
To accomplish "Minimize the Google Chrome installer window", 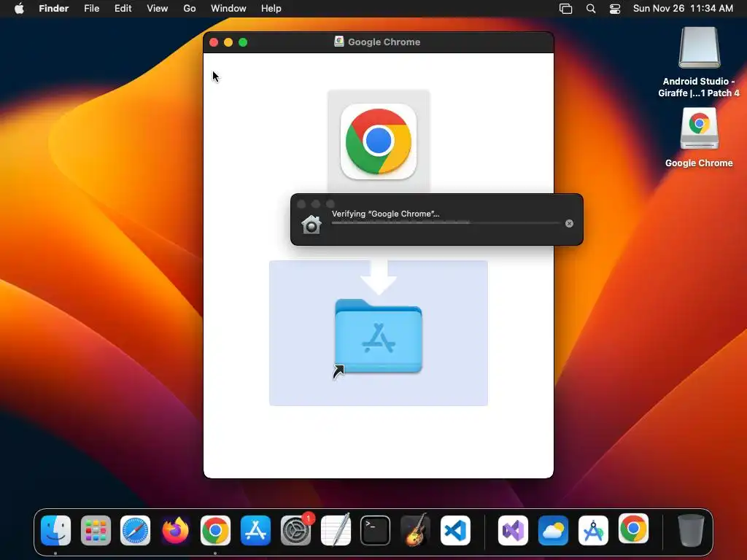I will tap(228, 42).
